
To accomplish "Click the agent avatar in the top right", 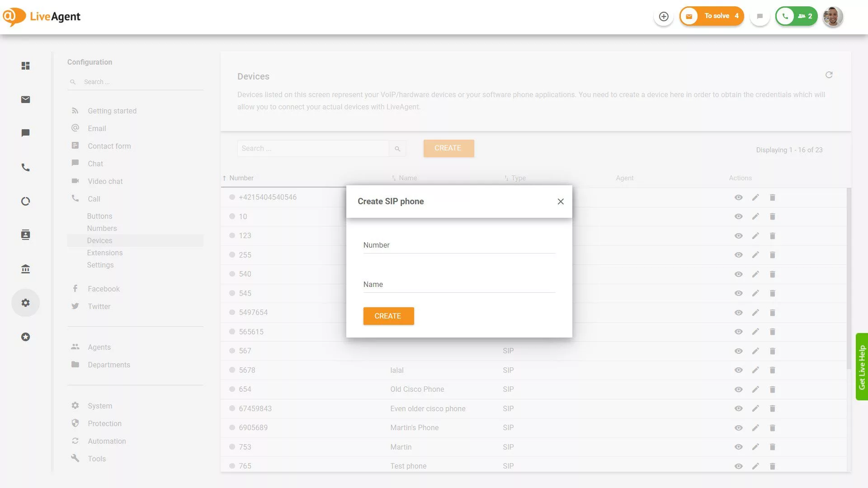I will click(832, 16).
